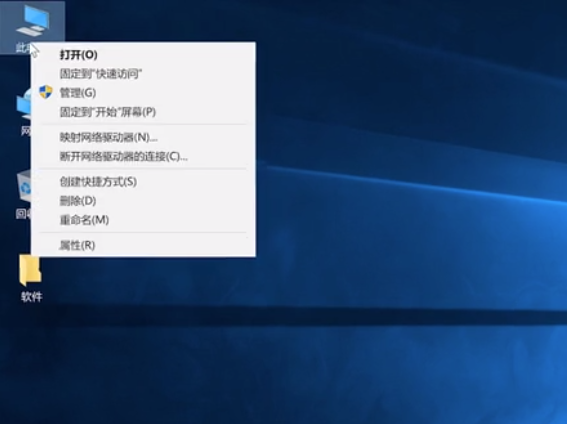This screenshot has height=424, width=567.
Task: Choose 打开(O) from the context menu
Action: (x=144, y=55)
